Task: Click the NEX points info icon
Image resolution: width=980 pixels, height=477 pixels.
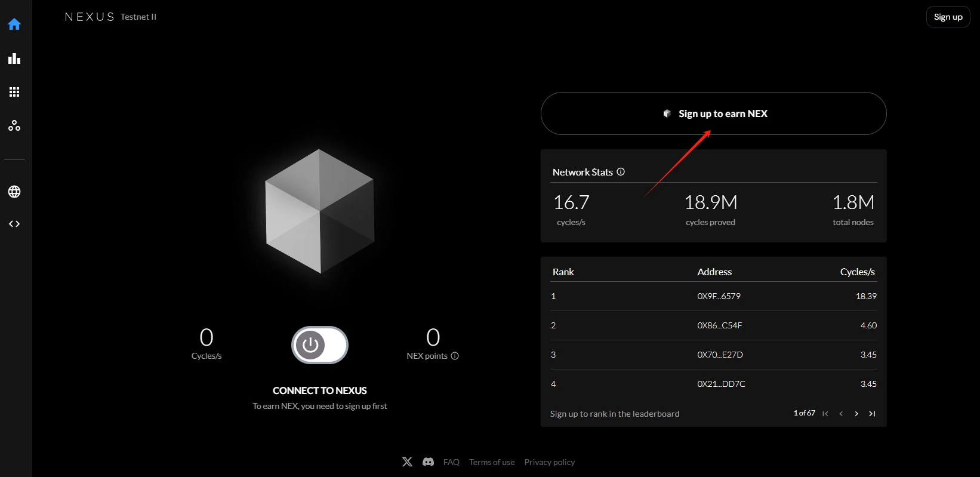Action: click(x=455, y=356)
